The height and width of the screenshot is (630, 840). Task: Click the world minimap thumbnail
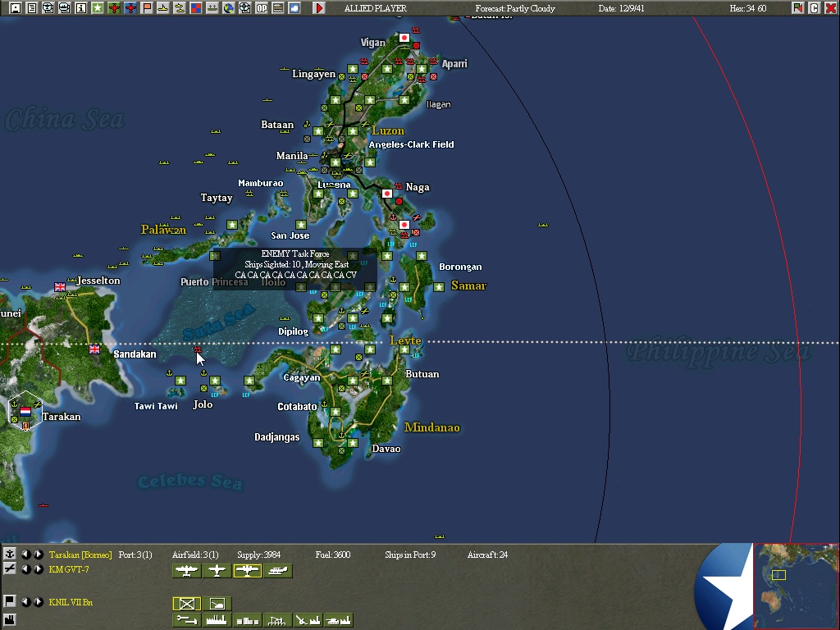click(x=796, y=586)
